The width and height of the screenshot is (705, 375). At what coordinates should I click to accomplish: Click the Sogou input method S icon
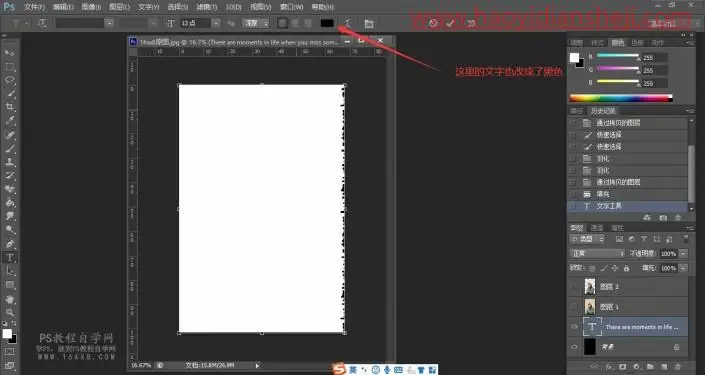click(x=339, y=369)
